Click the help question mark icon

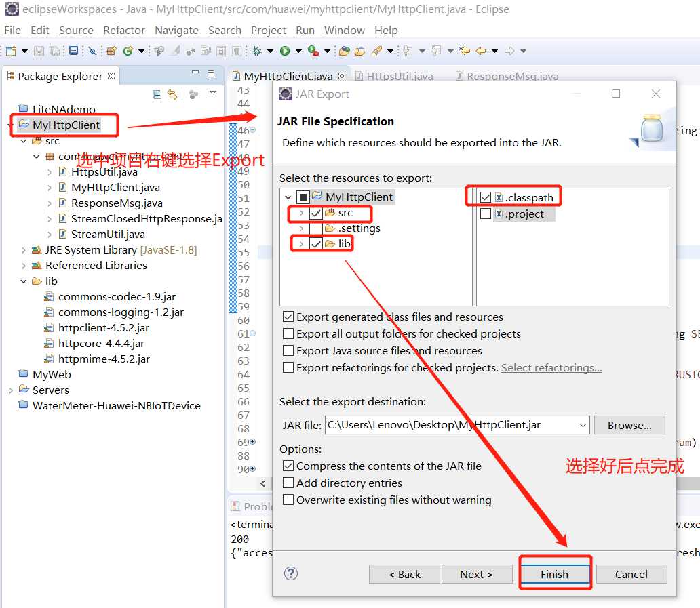click(x=290, y=573)
